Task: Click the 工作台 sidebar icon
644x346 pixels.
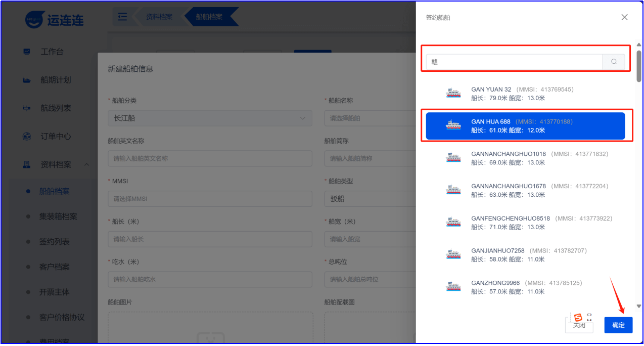Action: (x=27, y=52)
